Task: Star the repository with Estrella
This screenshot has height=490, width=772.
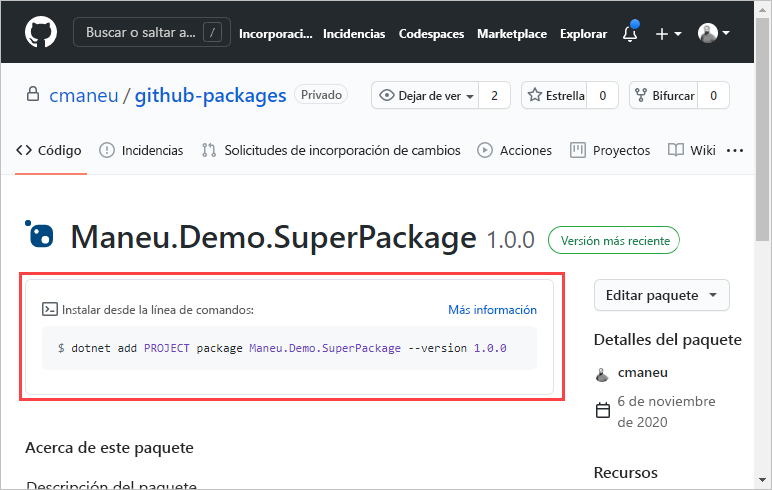Action: coord(554,96)
